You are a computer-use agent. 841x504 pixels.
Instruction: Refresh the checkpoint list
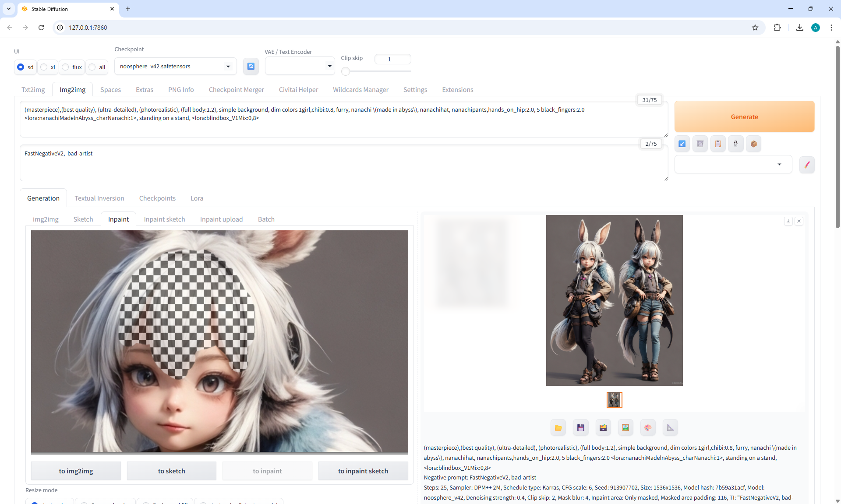click(251, 66)
